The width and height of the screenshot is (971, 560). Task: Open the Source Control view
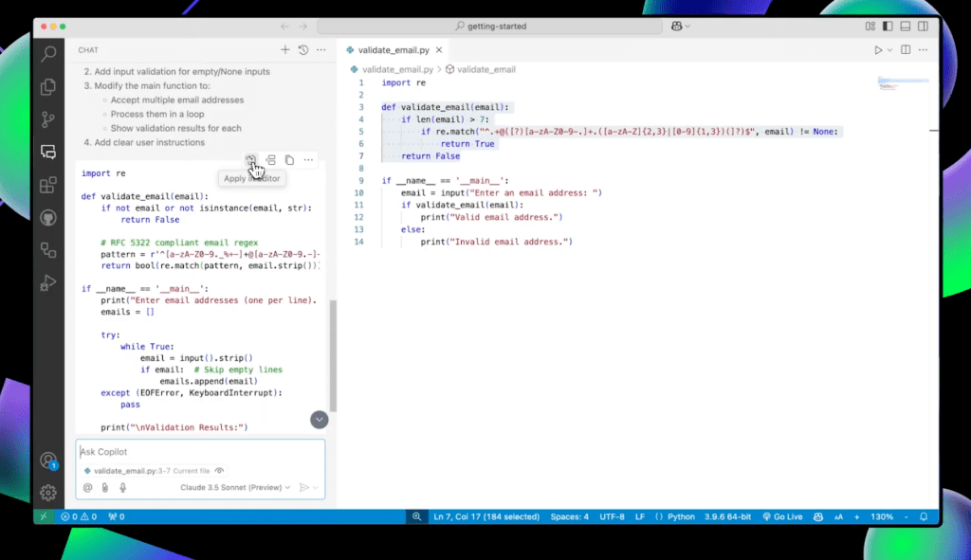pos(48,118)
